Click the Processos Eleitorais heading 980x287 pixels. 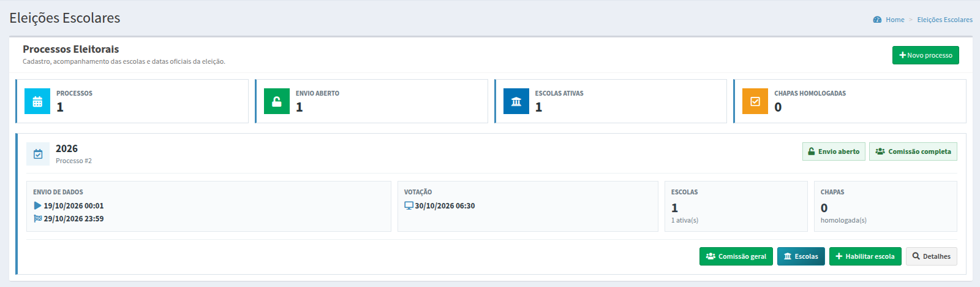pos(71,49)
